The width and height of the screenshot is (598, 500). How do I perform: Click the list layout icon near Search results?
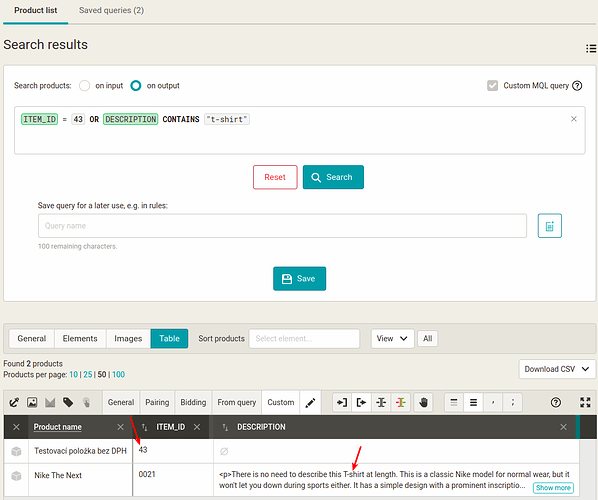click(591, 48)
